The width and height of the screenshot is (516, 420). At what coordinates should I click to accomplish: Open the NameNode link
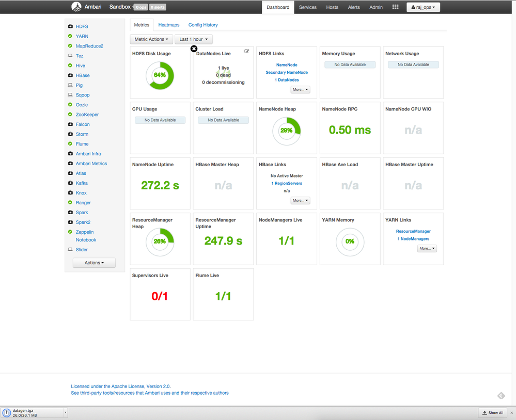[x=287, y=65]
